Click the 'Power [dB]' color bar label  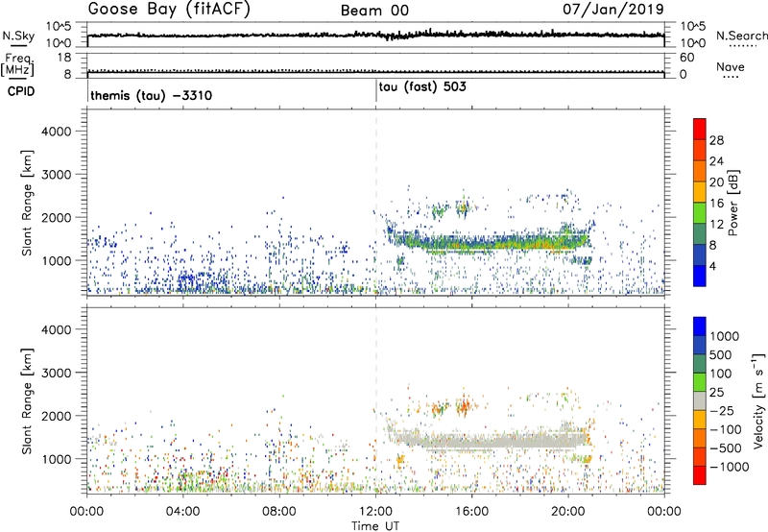pos(732,203)
